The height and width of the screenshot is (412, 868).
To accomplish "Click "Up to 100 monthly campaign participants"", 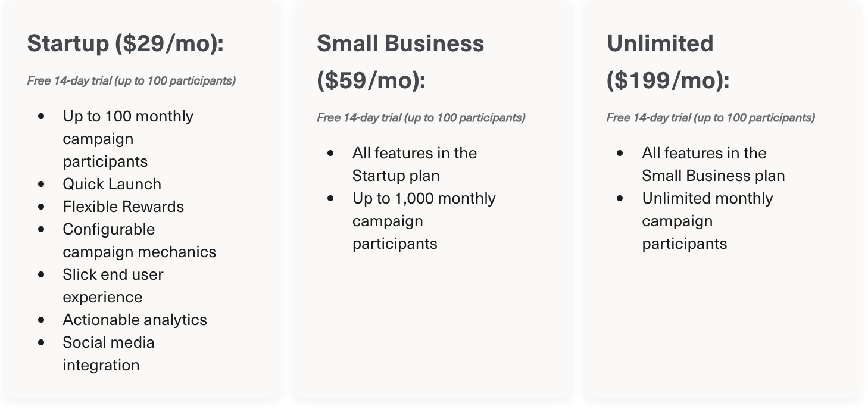I will tap(128, 139).
